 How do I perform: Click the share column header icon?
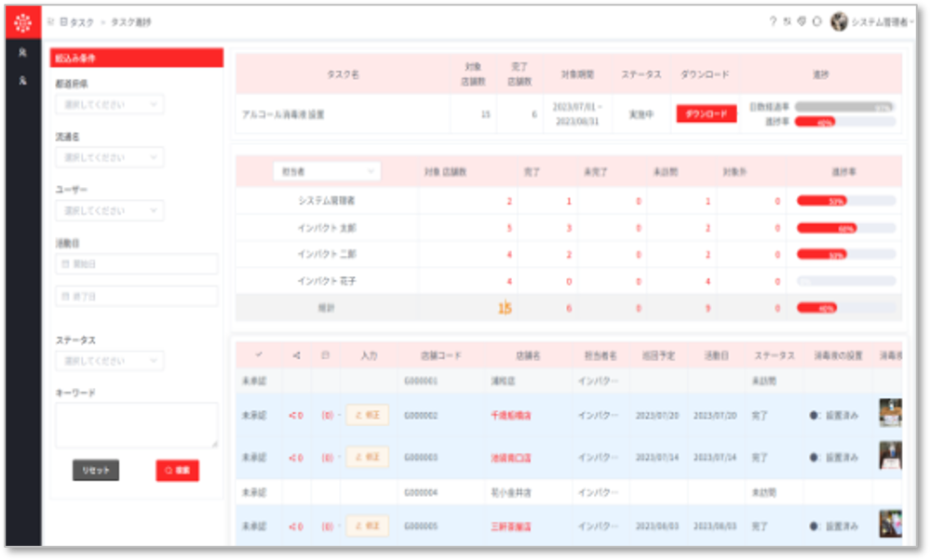(x=297, y=355)
